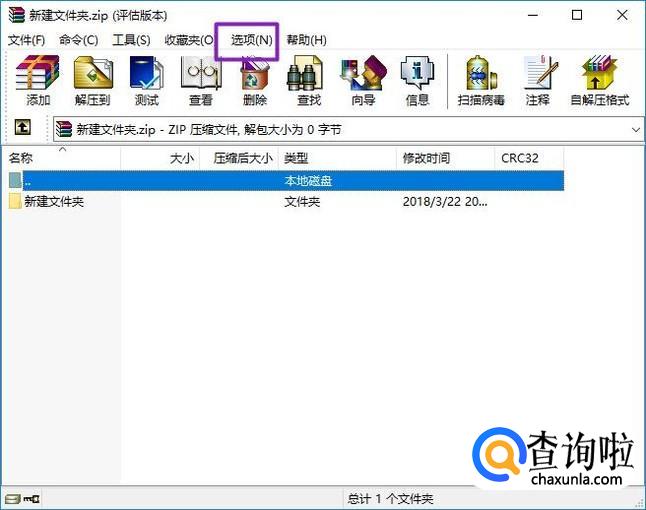646x510 pixels.
Task: Show archive 信息 (Info)
Action: point(417,82)
